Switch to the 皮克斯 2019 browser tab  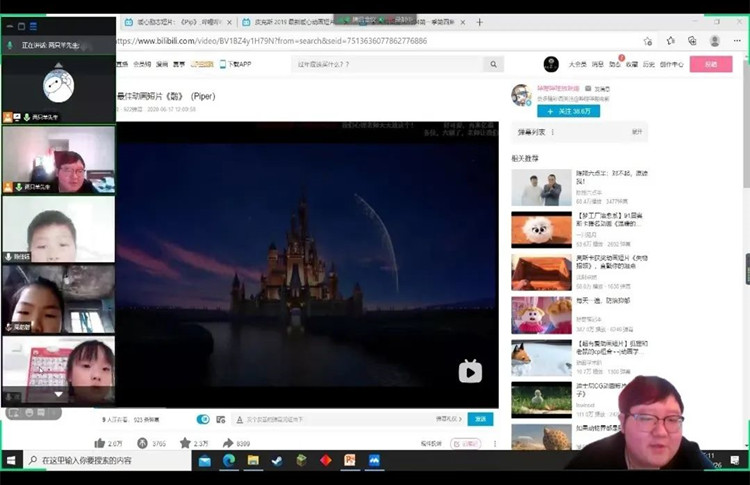pos(293,22)
